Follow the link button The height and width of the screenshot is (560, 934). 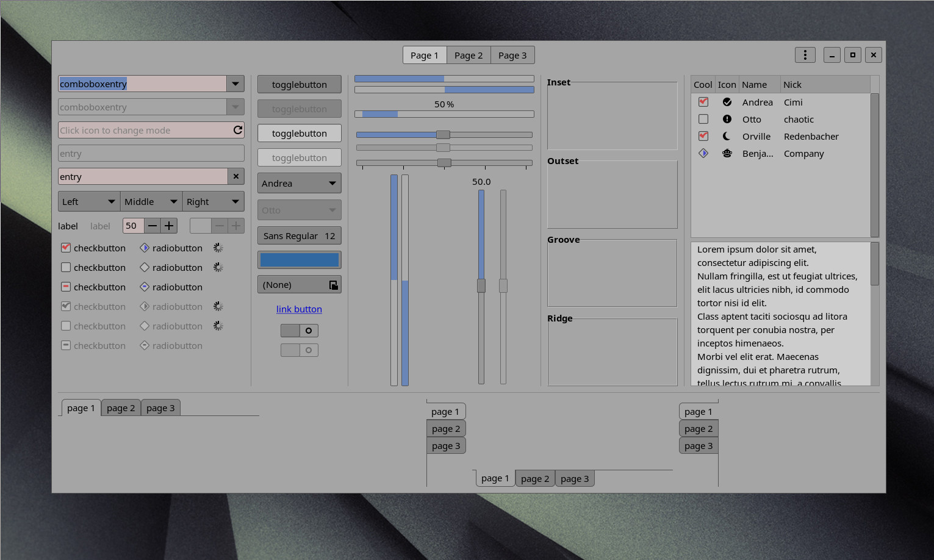click(299, 309)
